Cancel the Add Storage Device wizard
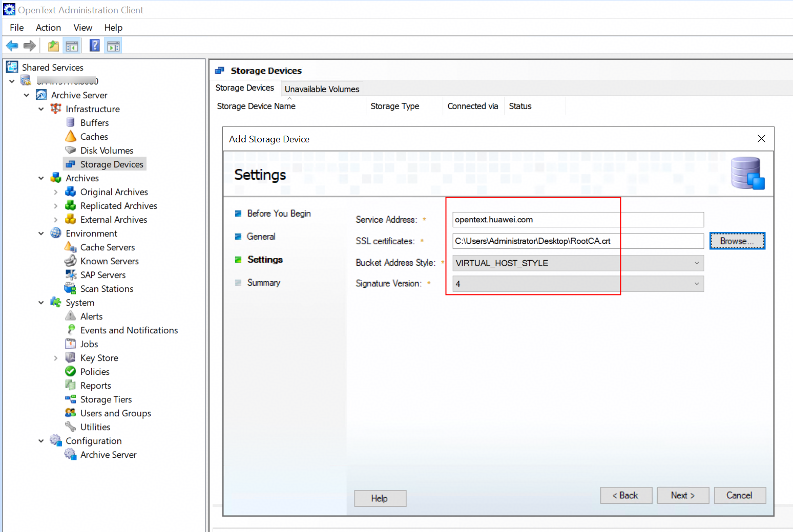The height and width of the screenshot is (532, 793). click(x=740, y=495)
